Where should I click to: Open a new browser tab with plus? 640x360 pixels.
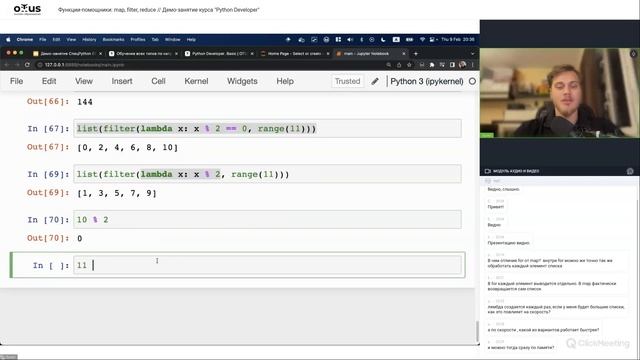[416, 53]
